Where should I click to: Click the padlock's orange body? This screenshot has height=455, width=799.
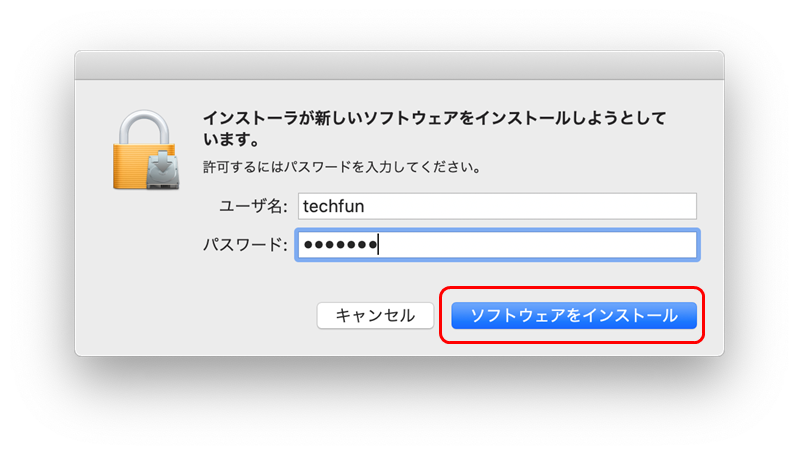click(130, 167)
